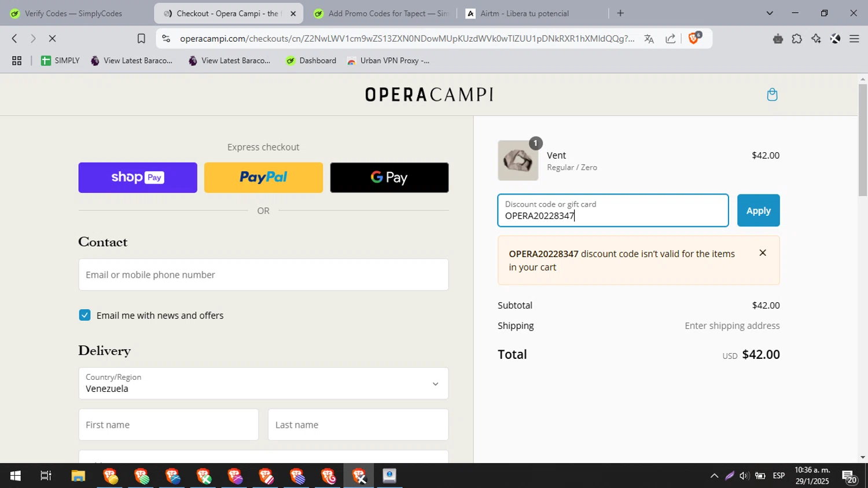Viewport: 868px width, 488px height.
Task: Click the share page icon
Action: (670, 39)
